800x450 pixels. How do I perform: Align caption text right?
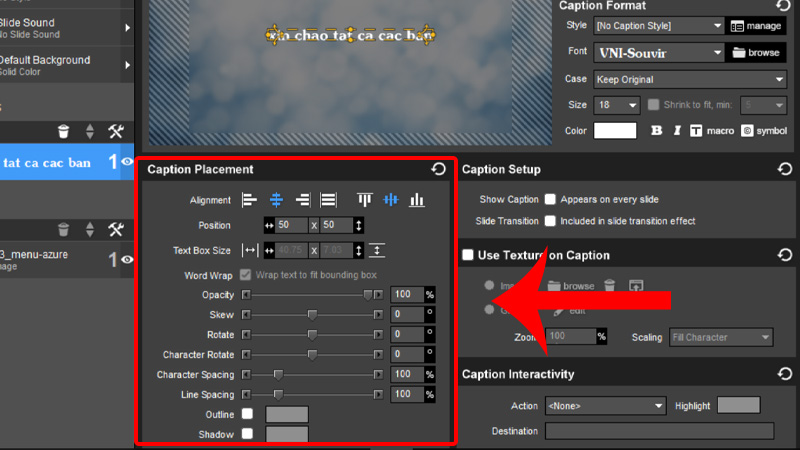tap(303, 200)
